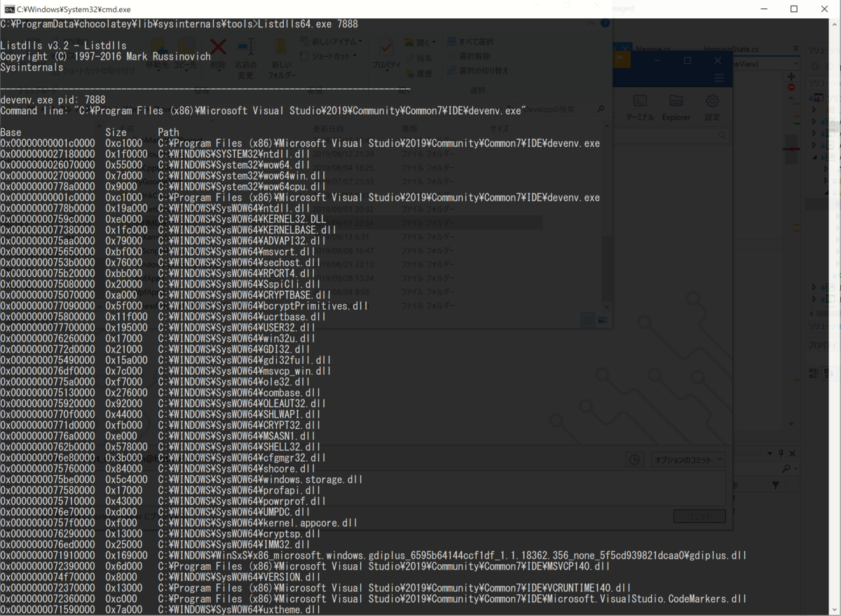Click the row for KERNELBASE.dll
841x616 pixels.
[168, 230]
